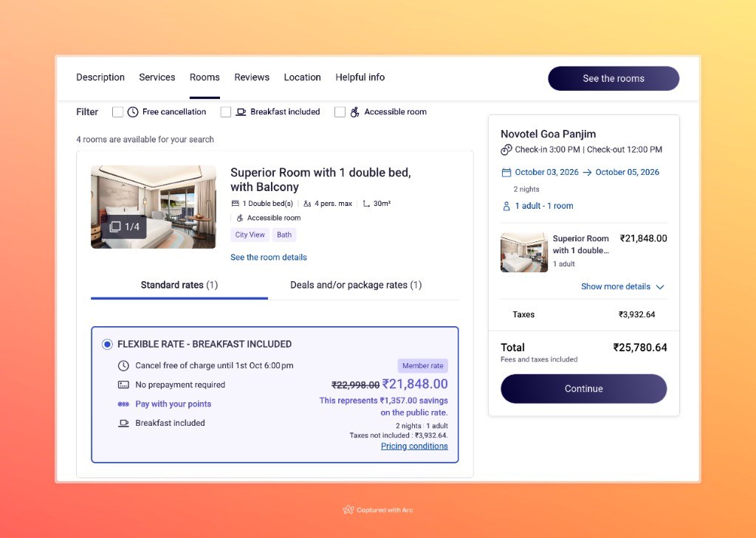The height and width of the screenshot is (538, 756).
Task: Click the points icon beside Pay with your points
Action: (123, 404)
